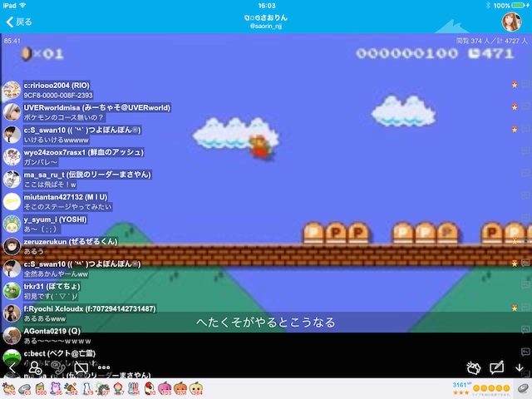Send the gear wreath item labeled 27
The width and height of the screenshot is (532, 399).
click(x=103, y=388)
